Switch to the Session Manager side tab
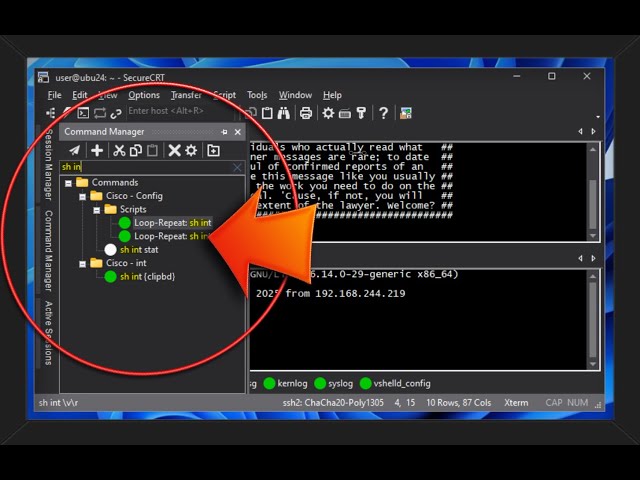Viewport: 640px width, 480px height. [49, 164]
